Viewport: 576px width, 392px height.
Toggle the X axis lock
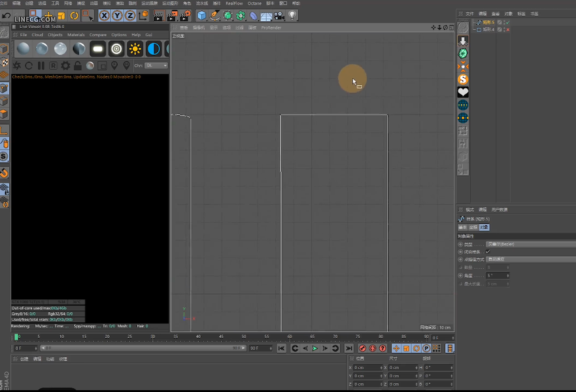[105, 16]
